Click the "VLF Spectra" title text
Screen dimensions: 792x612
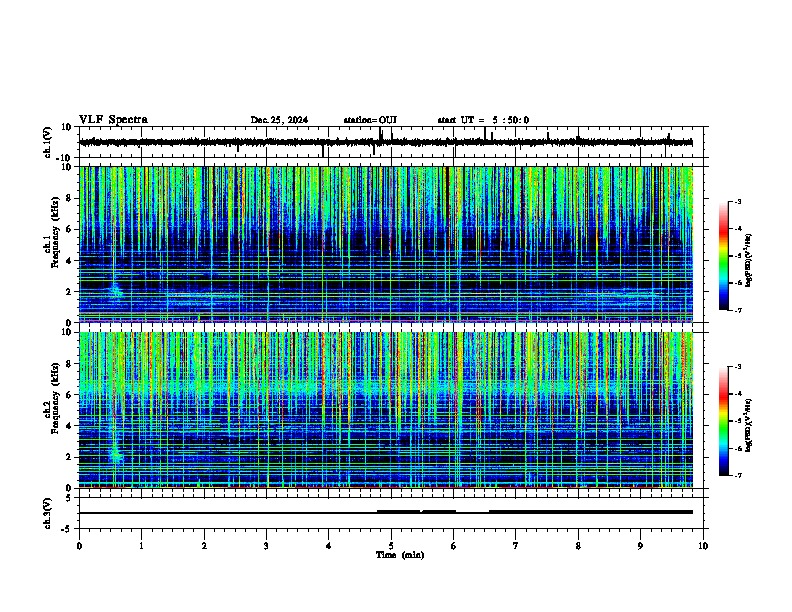click(113, 119)
